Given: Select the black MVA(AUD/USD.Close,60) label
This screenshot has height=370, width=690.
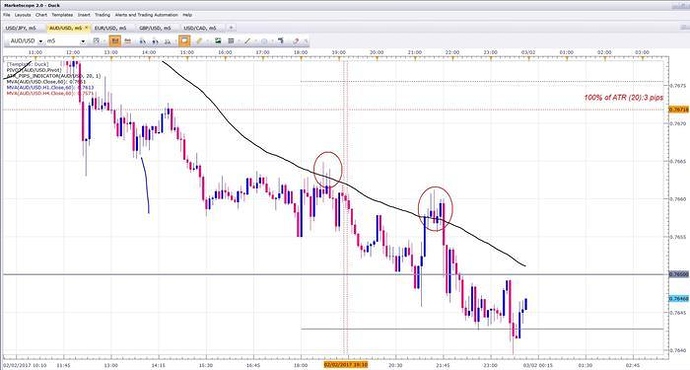Looking at the screenshot, I should [x=46, y=81].
